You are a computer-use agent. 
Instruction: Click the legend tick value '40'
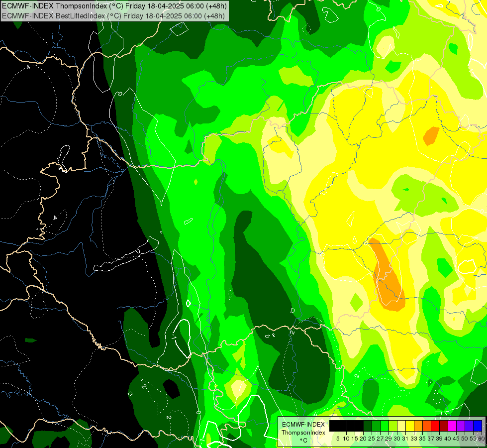tap(448, 439)
